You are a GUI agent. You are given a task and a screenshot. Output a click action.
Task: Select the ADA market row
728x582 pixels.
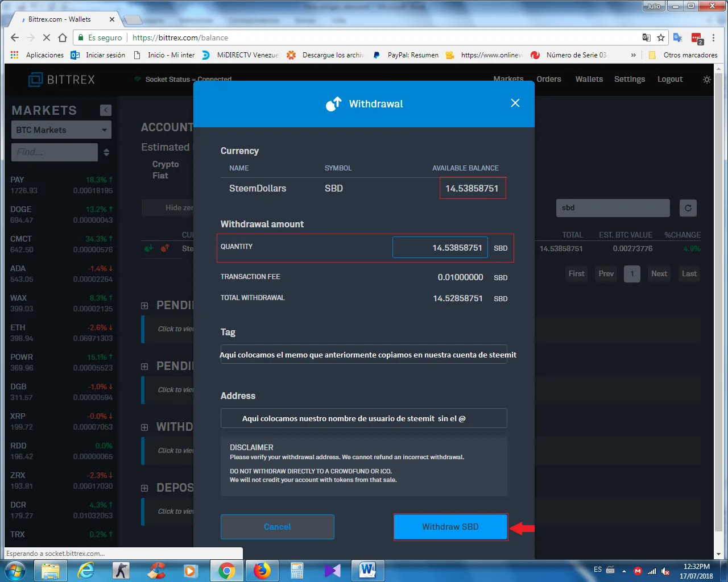click(61, 274)
